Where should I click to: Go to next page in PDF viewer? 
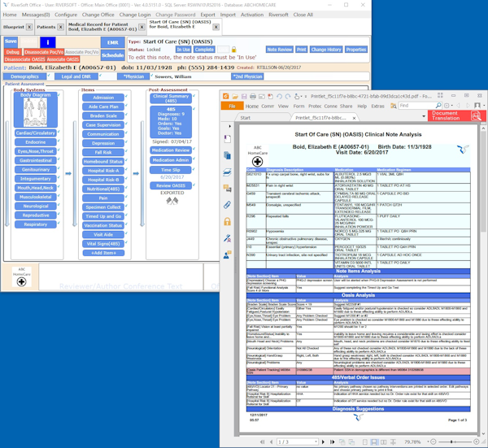click(323, 441)
